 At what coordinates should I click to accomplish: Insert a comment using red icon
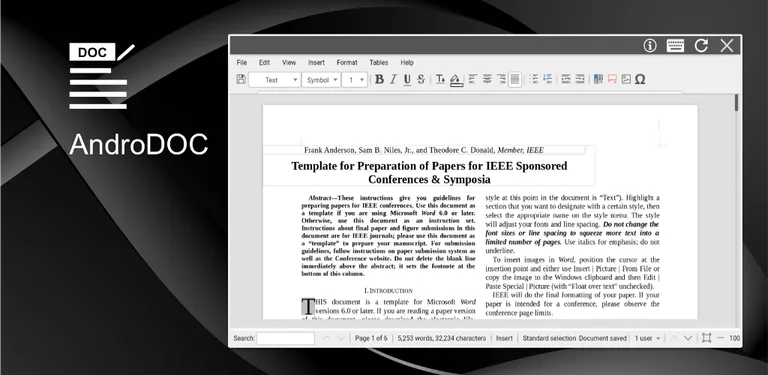pyautogui.click(x=612, y=79)
